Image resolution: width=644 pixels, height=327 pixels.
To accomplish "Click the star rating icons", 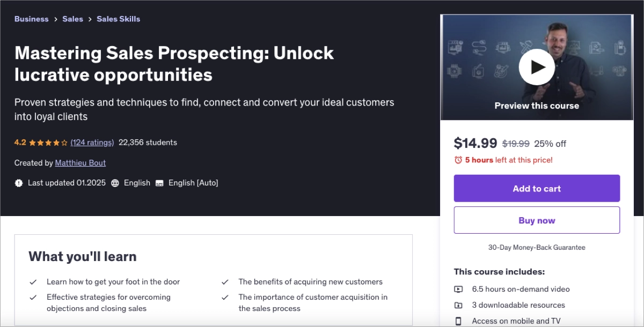I will point(48,143).
